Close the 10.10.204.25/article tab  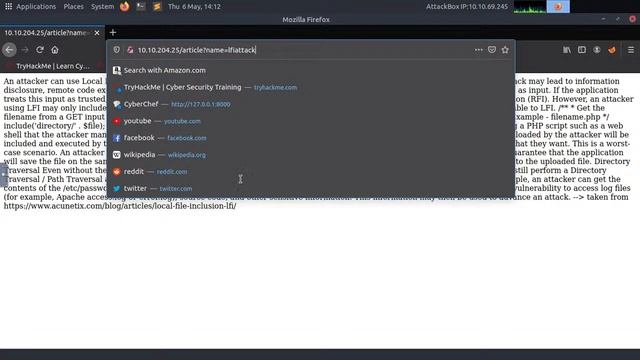[97, 33]
